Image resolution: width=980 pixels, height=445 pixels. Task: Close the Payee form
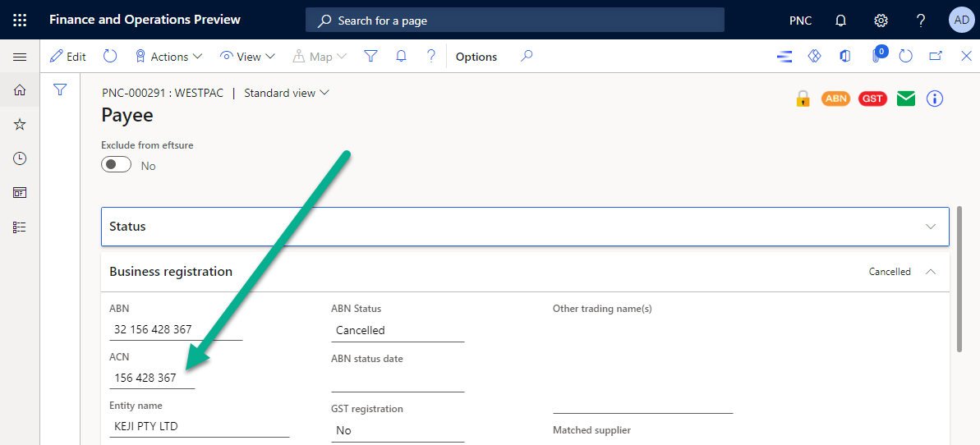pyautogui.click(x=966, y=57)
